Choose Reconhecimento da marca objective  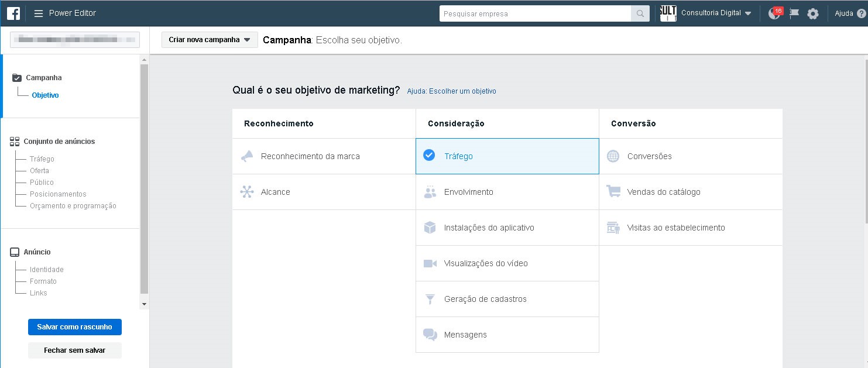(x=324, y=156)
